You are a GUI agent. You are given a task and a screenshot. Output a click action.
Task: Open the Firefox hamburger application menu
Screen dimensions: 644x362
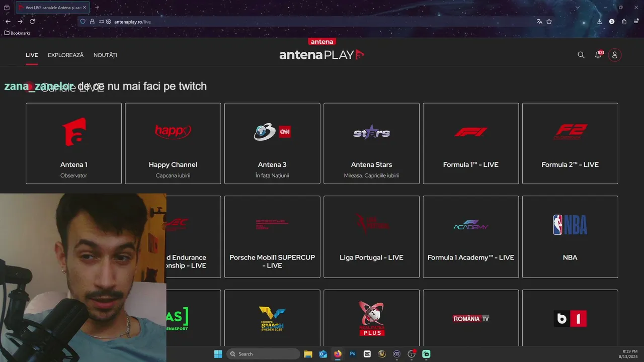[635, 22]
